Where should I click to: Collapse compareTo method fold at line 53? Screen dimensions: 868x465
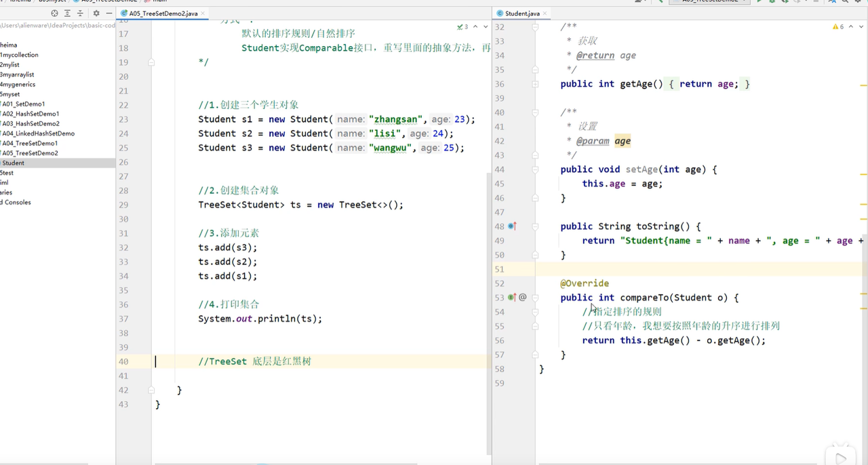[535, 298]
